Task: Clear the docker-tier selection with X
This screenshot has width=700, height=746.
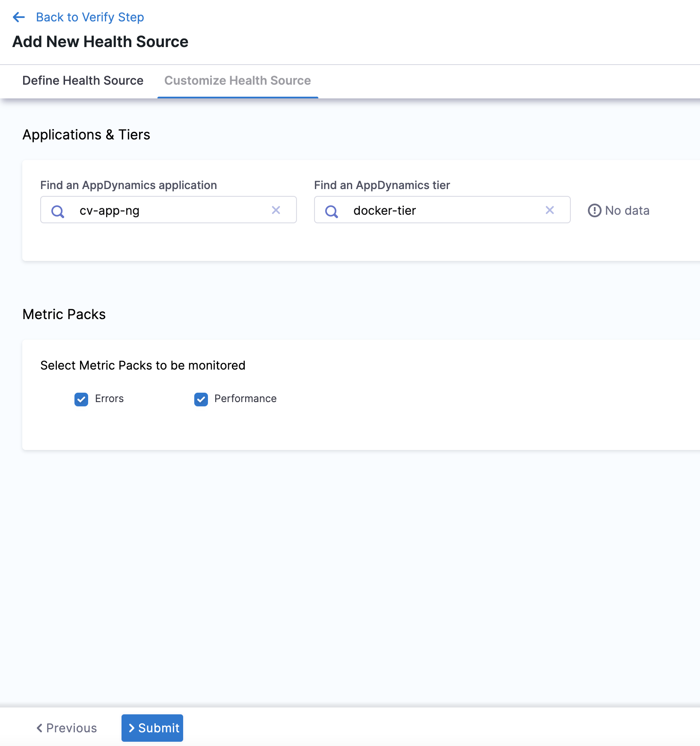Action: pos(550,210)
